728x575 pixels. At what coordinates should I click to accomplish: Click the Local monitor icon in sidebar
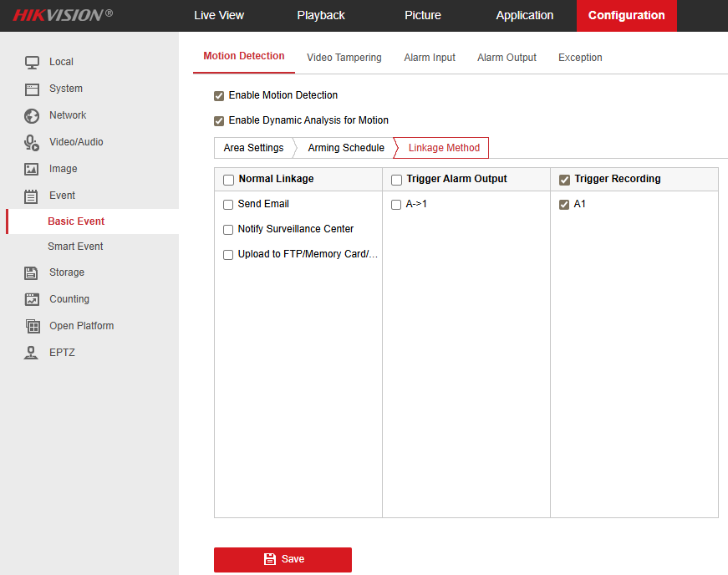tap(32, 62)
